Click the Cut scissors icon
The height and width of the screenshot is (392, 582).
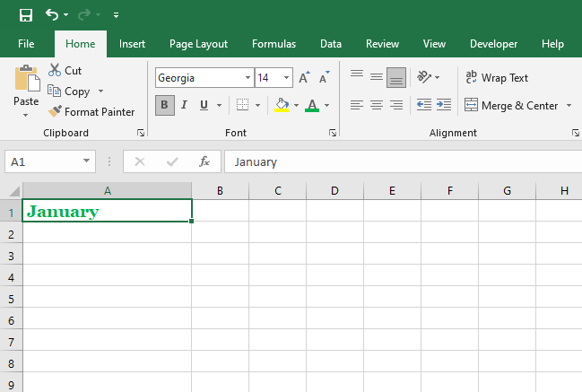coord(55,70)
